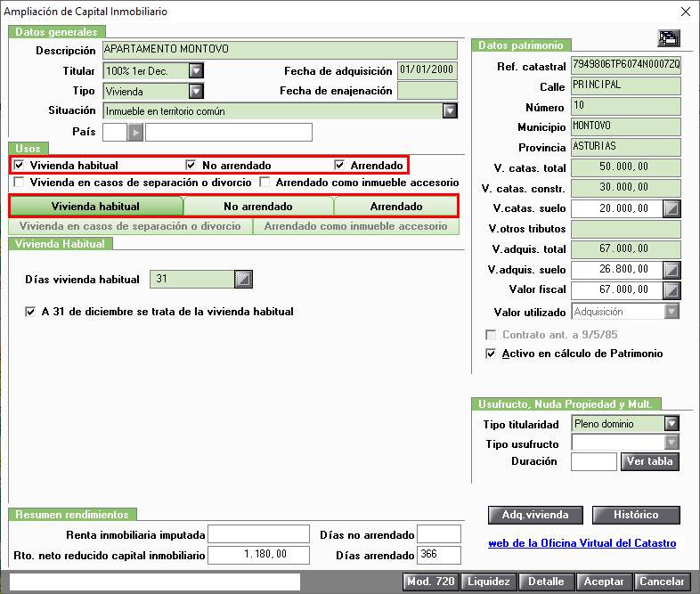Screen dimensions: 700x594
Task: Open calculator icon for Días vivienda habitual
Action: click(x=243, y=280)
